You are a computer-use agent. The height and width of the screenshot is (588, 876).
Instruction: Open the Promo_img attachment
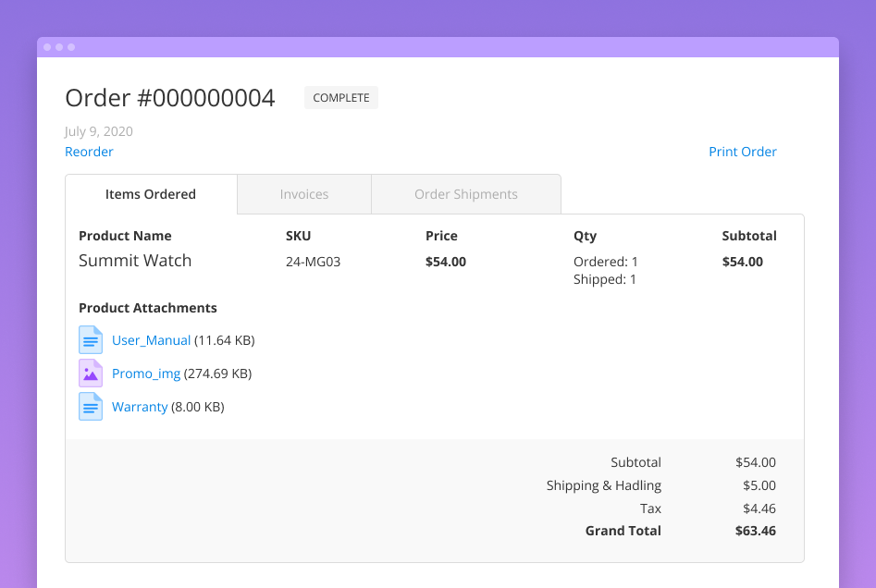[x=145, y=373]
